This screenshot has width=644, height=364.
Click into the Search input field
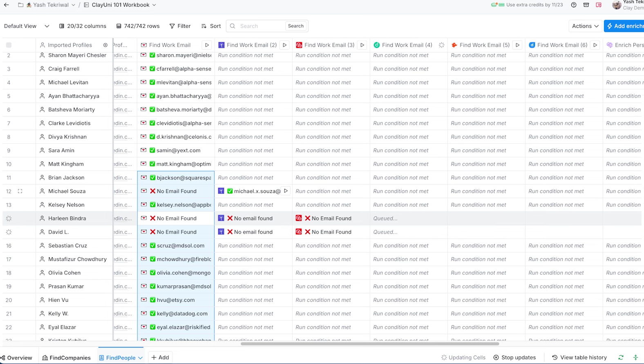click(261, 26)
